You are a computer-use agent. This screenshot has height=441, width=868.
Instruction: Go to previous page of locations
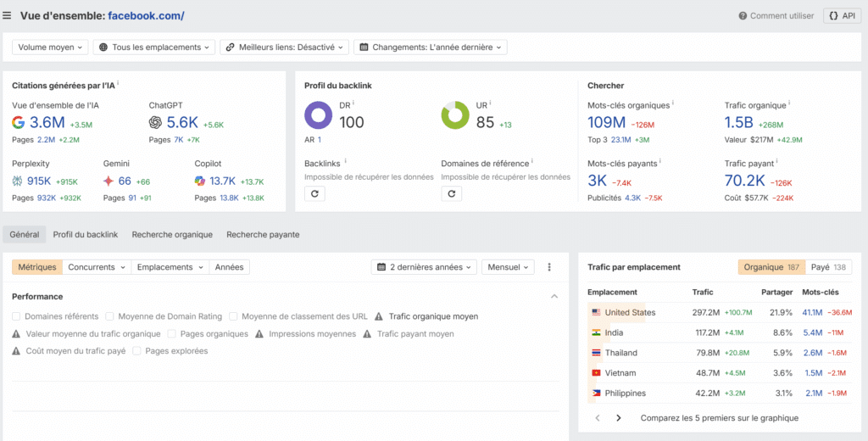tap(598, 418)
